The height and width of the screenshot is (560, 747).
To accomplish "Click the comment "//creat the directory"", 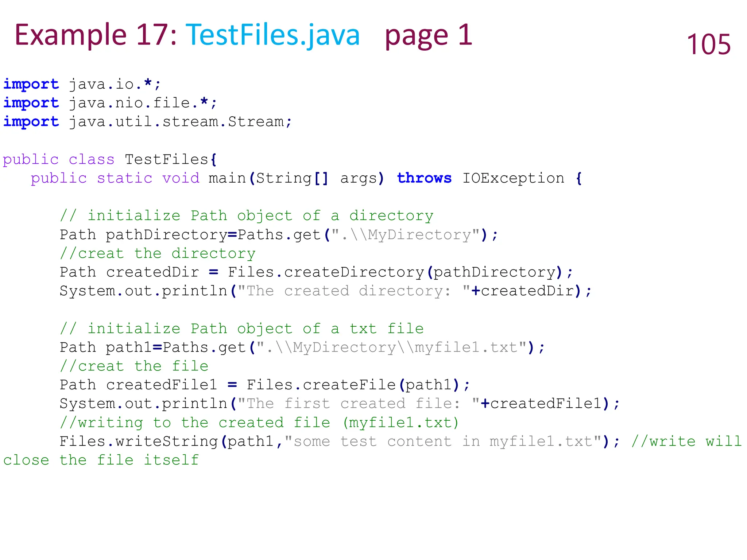I will pyautogui.click(x=158, y=253).
